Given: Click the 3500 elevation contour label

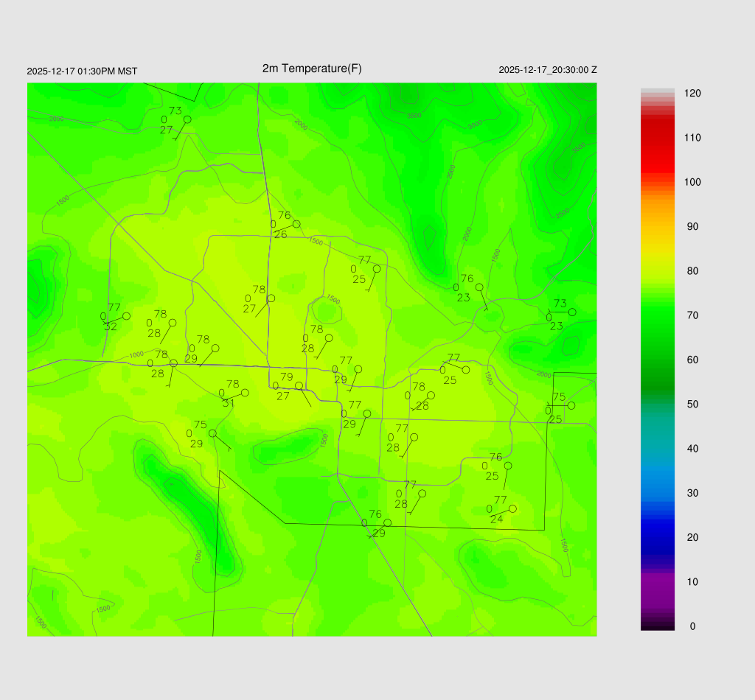Looking at the screenshot, I should [414, 115].
